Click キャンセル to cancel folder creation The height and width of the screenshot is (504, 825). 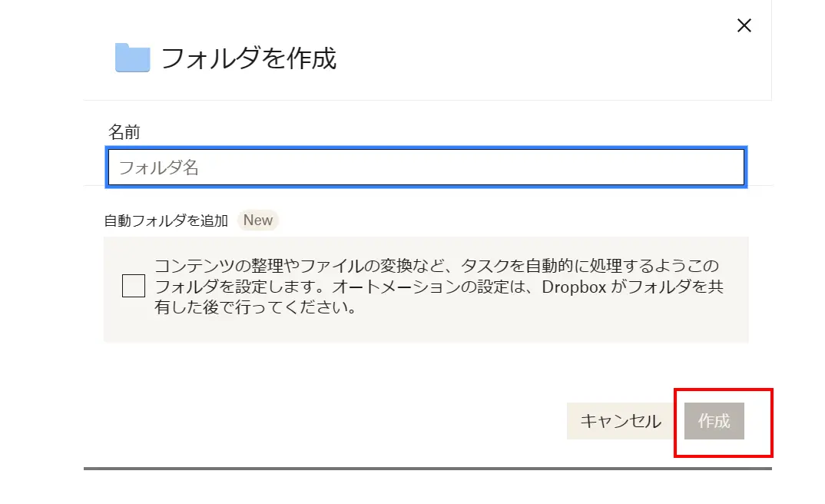pos(618,421)
